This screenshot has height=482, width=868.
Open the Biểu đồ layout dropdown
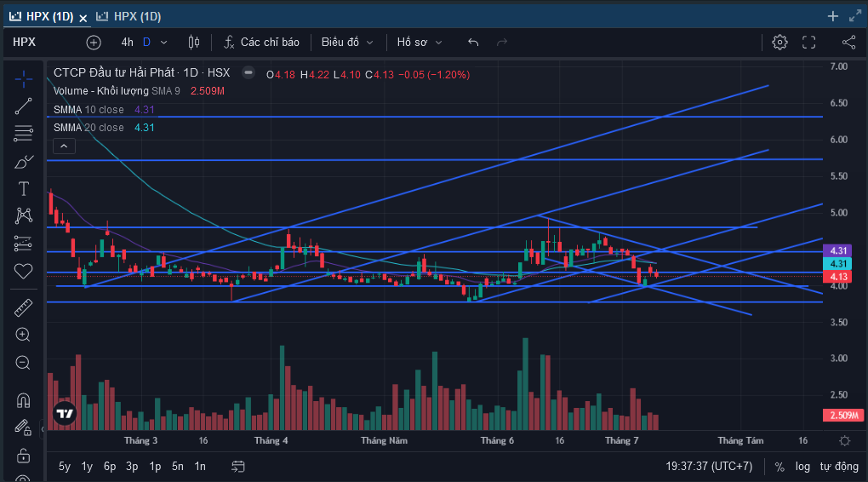click(x=347, y=42)
